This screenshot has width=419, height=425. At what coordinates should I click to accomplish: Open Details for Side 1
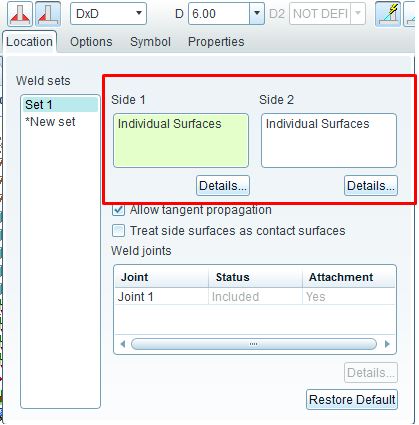pos(223,186)
